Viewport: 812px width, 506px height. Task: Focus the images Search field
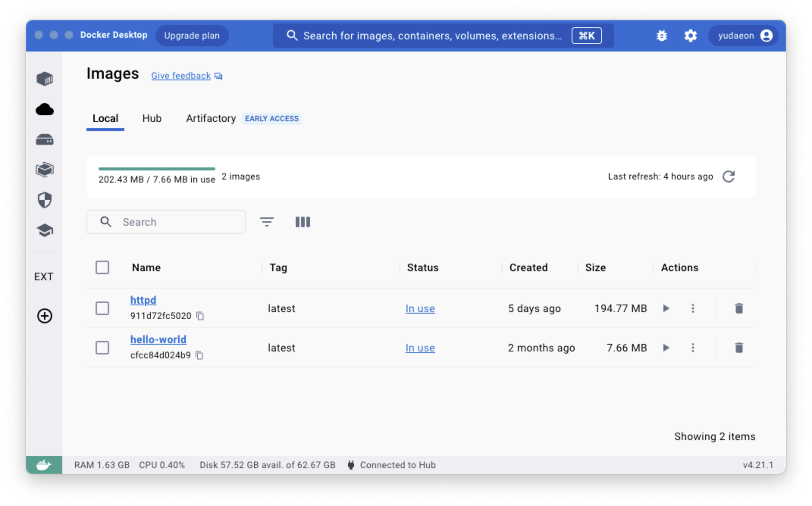tap(166, 222)
